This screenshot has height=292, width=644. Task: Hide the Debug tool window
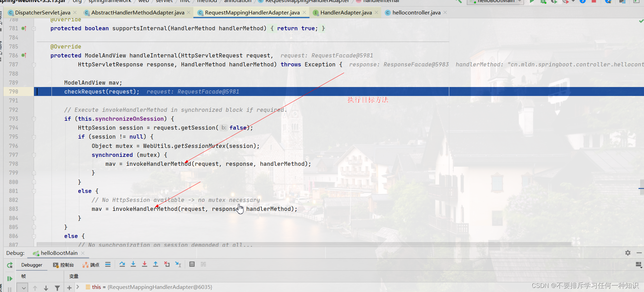[x=639, y=253]
